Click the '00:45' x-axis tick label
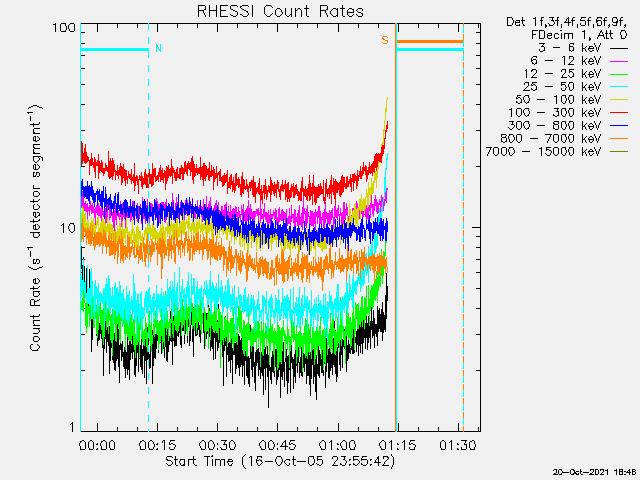 [x=278, y=445]
